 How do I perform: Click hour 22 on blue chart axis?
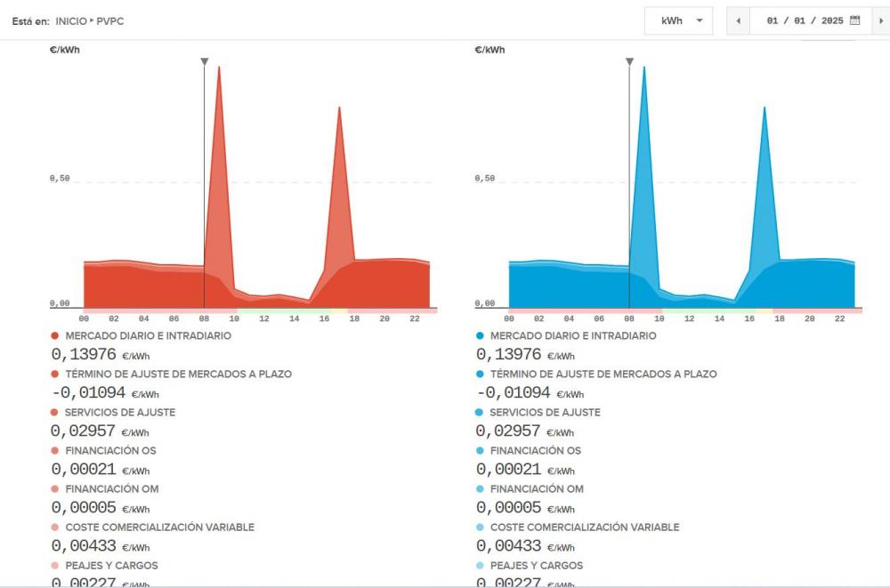839,319
